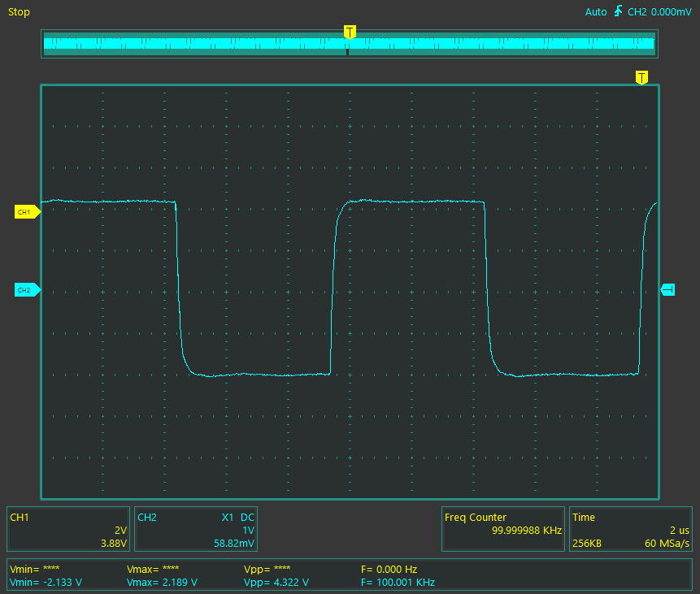Click the yellow T marker above the graticule
The image size is (700, 594).
[641, 76]
